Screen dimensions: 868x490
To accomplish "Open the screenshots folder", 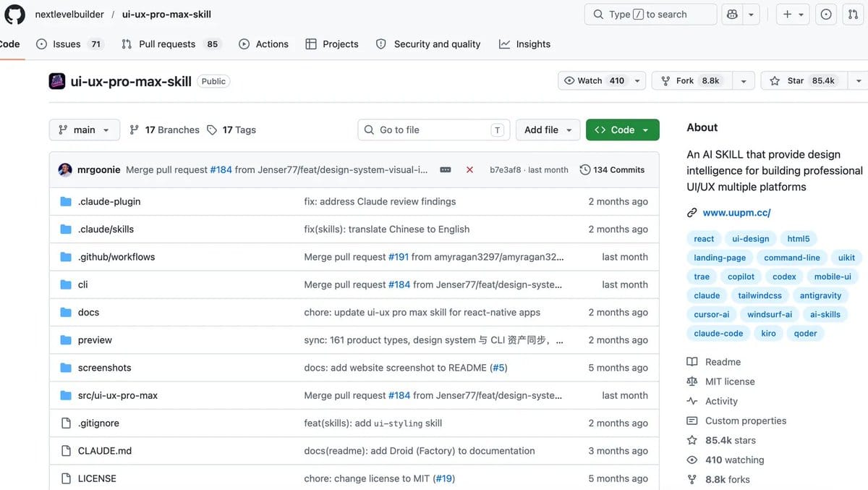I will pyautogui.click(x=105, y=368).
